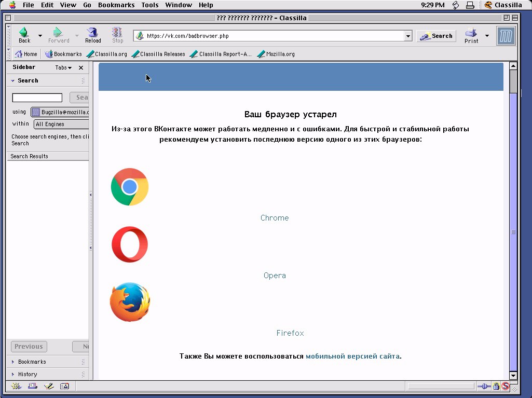The image size is (532, 398).
Task: Collapse the sidebar Search panel
Action: click(x=12, y=81)
